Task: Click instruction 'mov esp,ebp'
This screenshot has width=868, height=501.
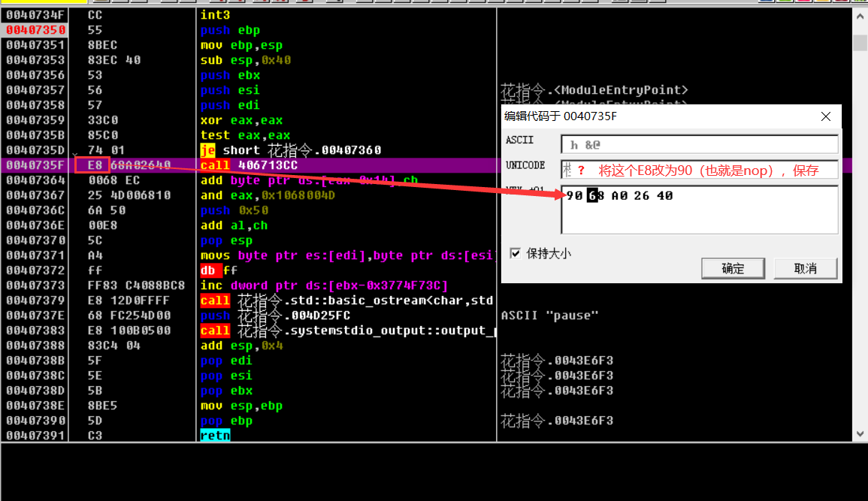Action: click(x=241, y=406)
